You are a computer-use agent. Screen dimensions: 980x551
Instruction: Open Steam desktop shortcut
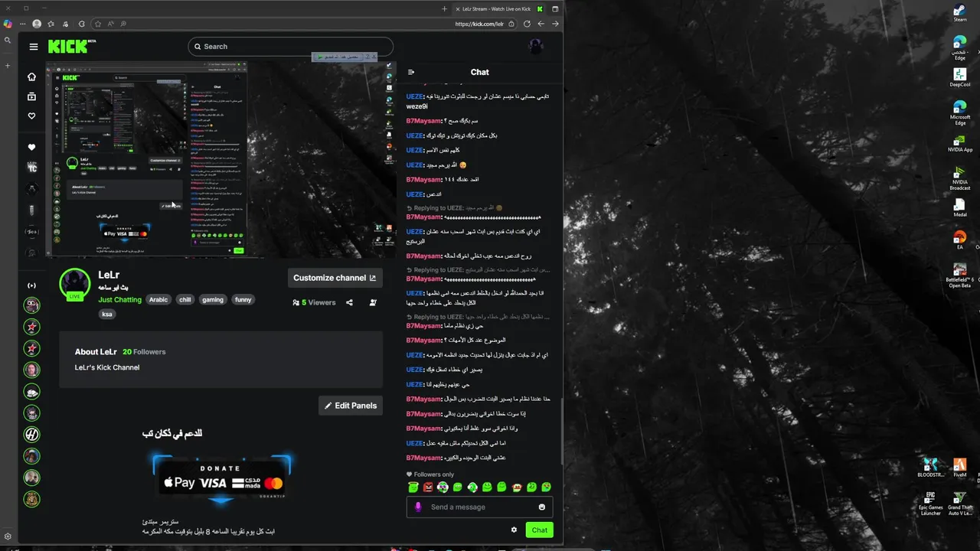coord(959,14)
